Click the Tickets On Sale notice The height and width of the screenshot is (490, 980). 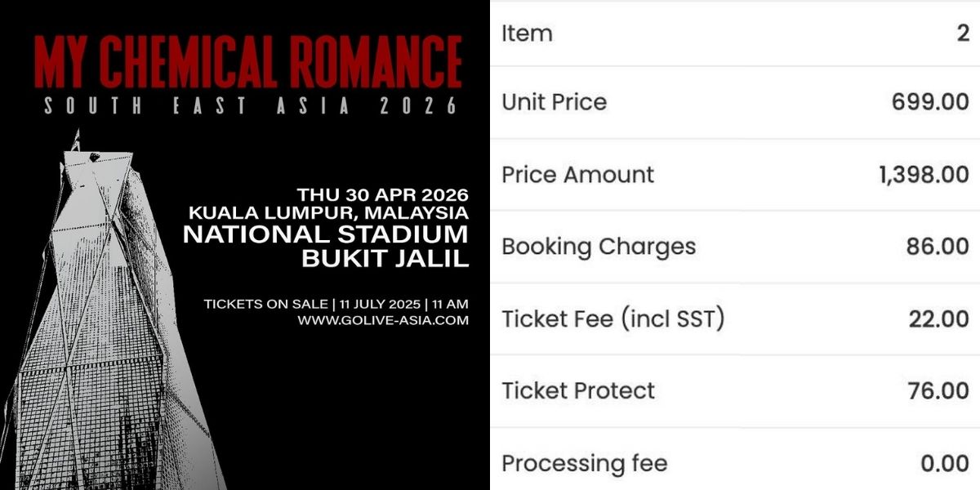pos(336,304)
